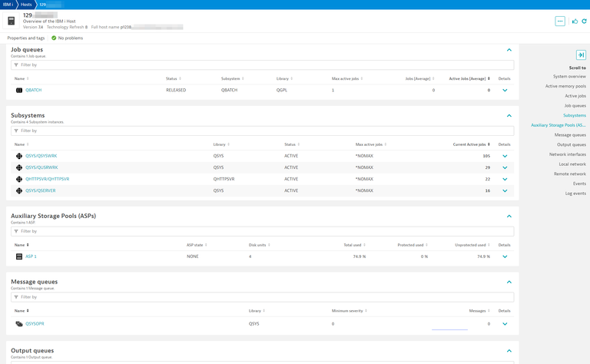Focus the Job queues filter field
Viewport: 590px width, 364px height.
click(262, 65)
